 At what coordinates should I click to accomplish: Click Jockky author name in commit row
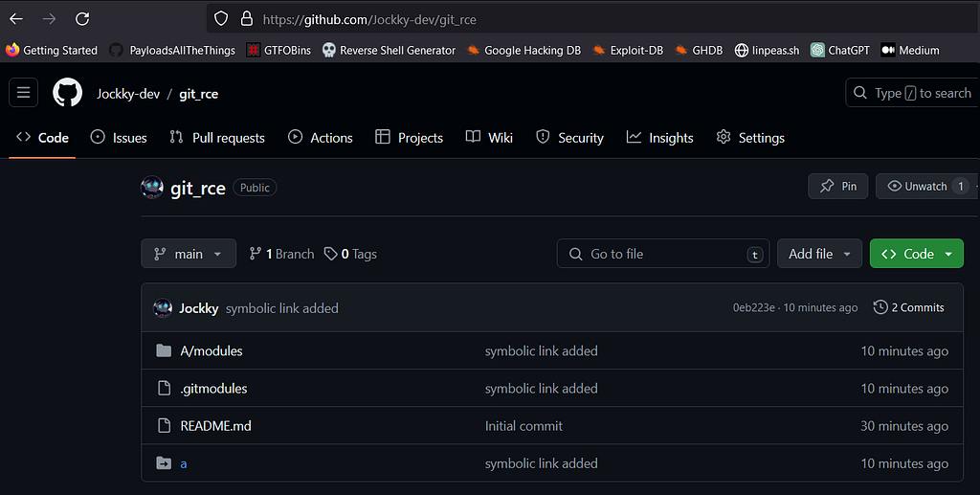199,308
